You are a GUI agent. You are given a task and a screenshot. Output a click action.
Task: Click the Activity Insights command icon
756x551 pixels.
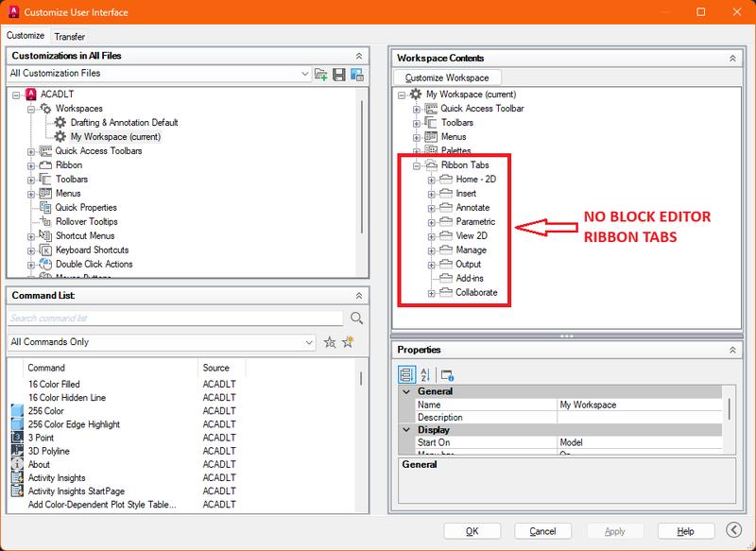[17, 477]
